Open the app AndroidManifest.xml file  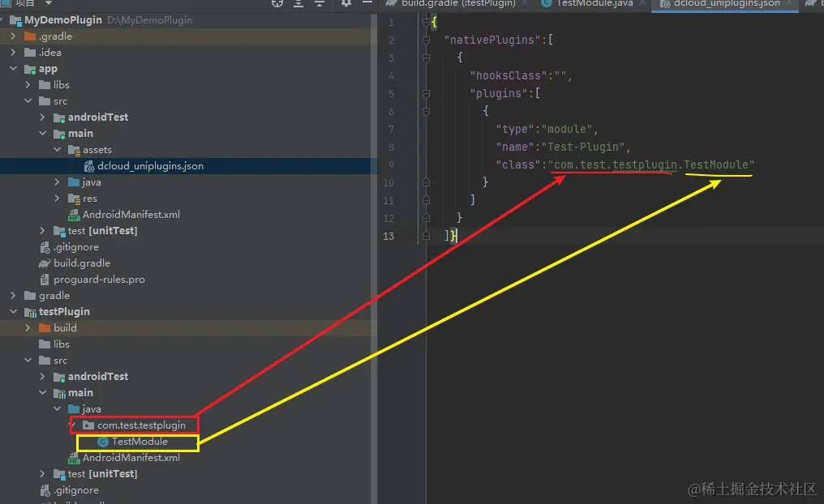pos(131,214)
